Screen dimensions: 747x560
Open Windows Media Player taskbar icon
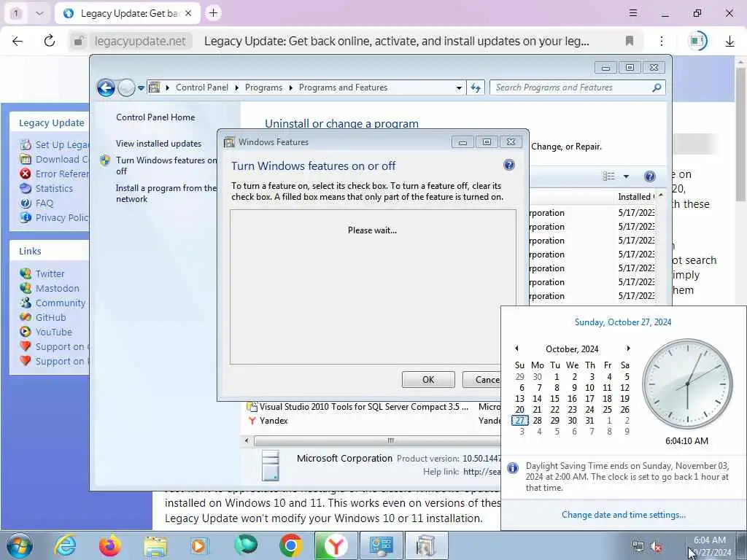[199, 546]
